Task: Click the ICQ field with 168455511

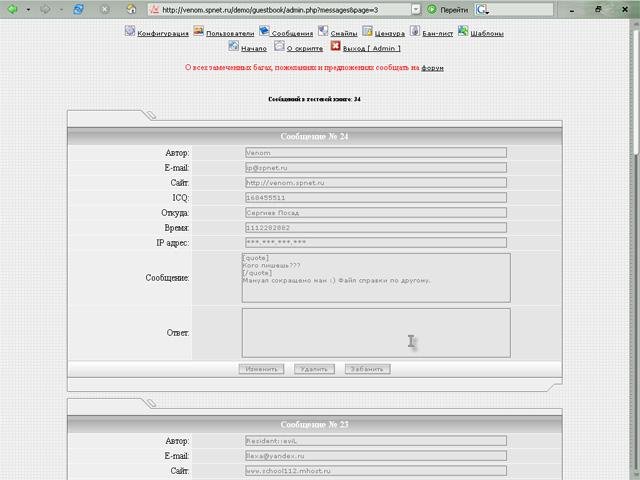Action: [x=376, y=198]
